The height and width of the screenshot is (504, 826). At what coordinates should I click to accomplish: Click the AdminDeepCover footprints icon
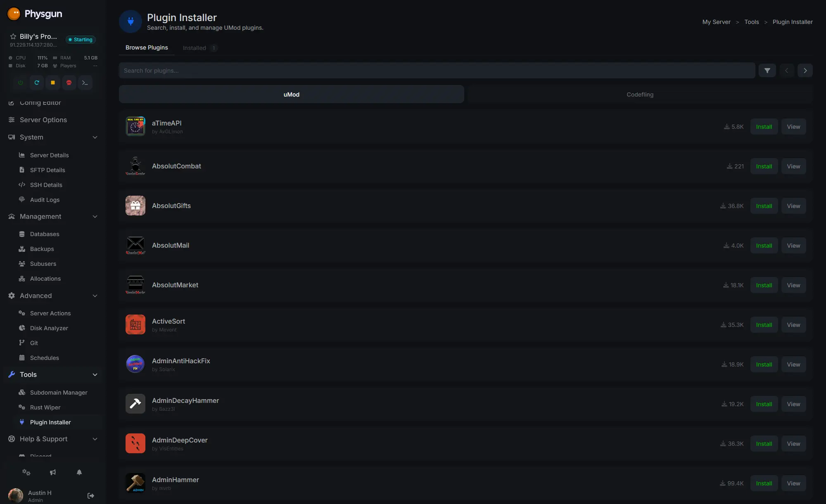click(x=135, y=443)
